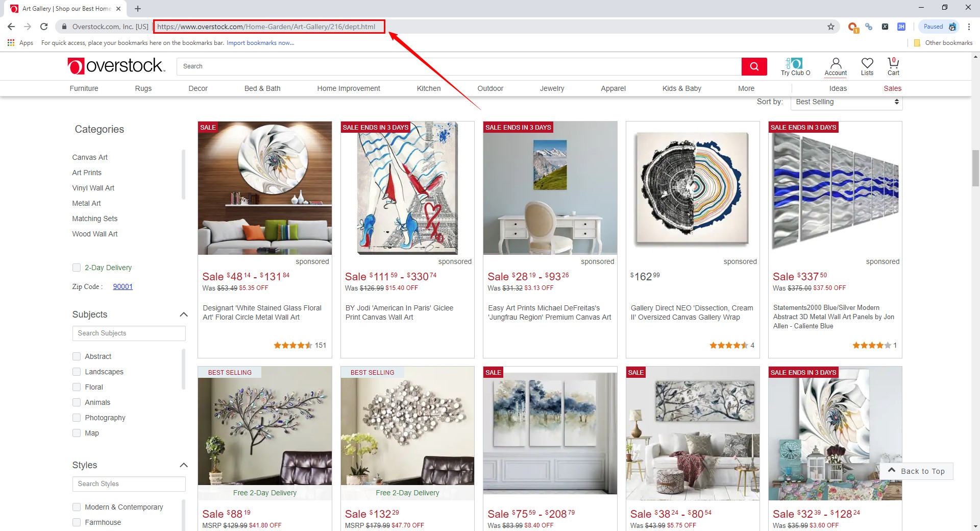Check the Abstract subject filter
The image size is (980, 531).
tap(77, 356)
